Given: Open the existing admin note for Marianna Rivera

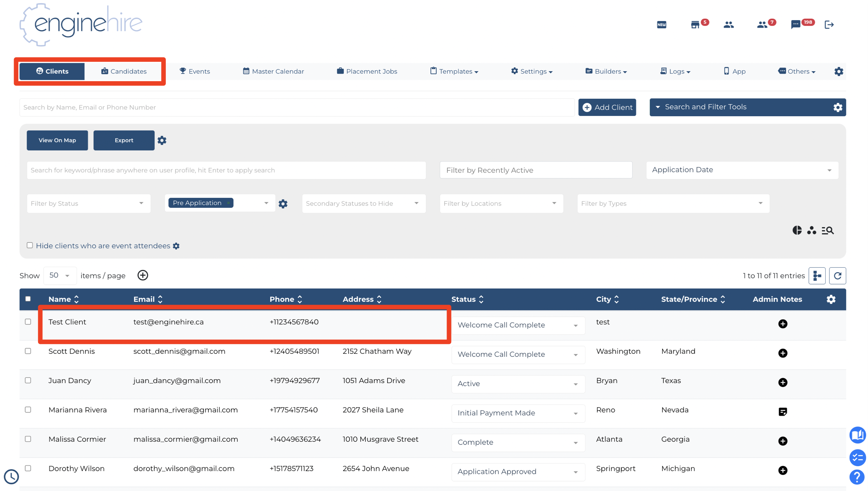Looking at the screenshot, I should (783, 412).
